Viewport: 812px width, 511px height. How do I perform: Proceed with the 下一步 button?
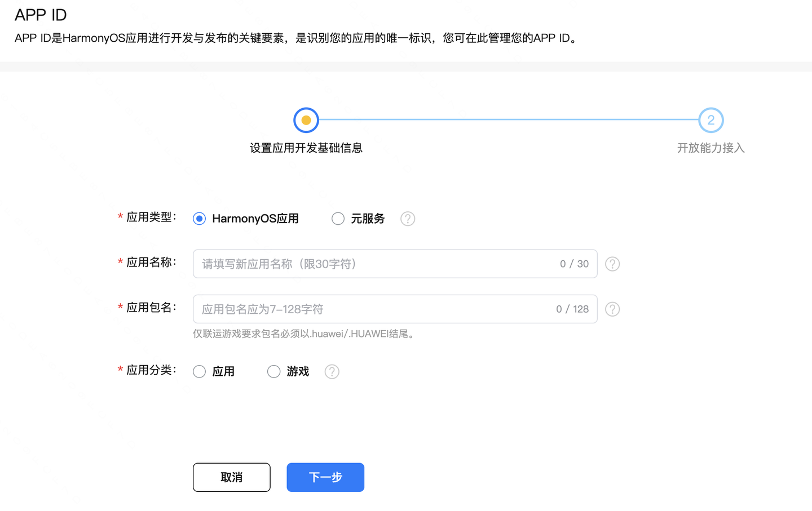325,477
